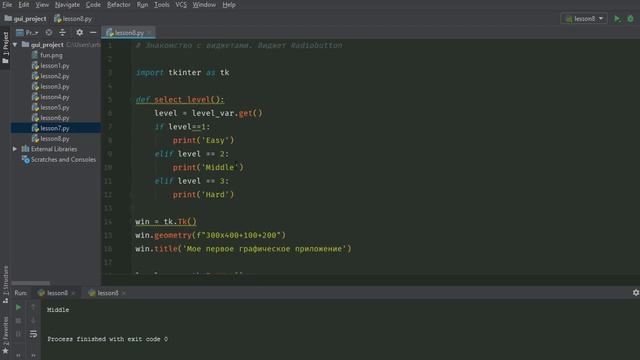
Task: Start debugging with the bug icon
Action: (631, 19)
